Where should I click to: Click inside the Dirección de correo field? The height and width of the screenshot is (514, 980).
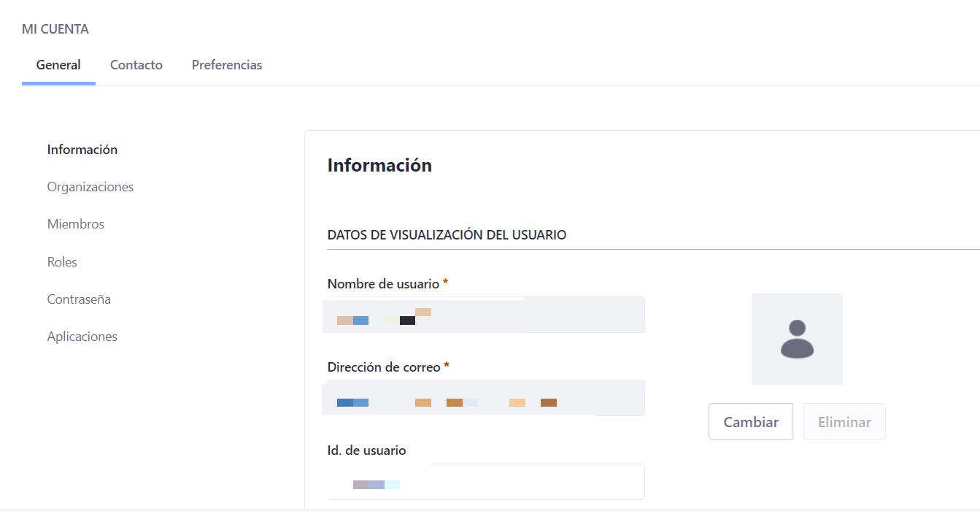click(485, 398)
